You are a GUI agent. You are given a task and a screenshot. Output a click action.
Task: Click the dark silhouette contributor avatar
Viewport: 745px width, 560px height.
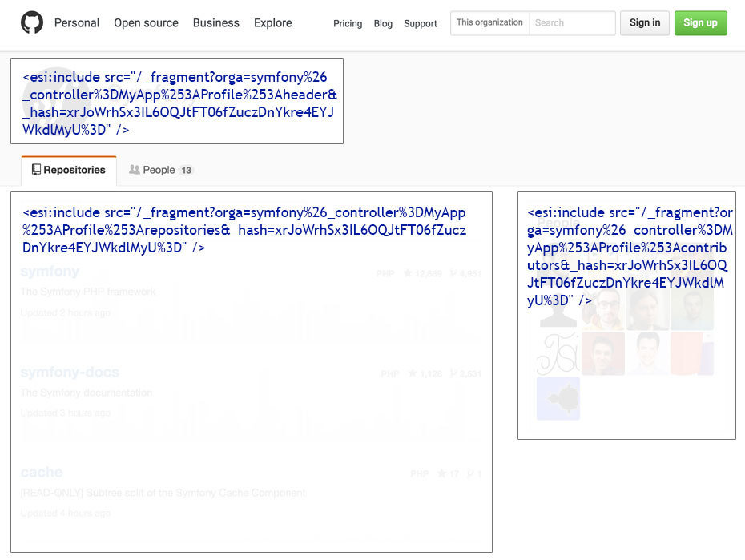click(x=558, y=309)
